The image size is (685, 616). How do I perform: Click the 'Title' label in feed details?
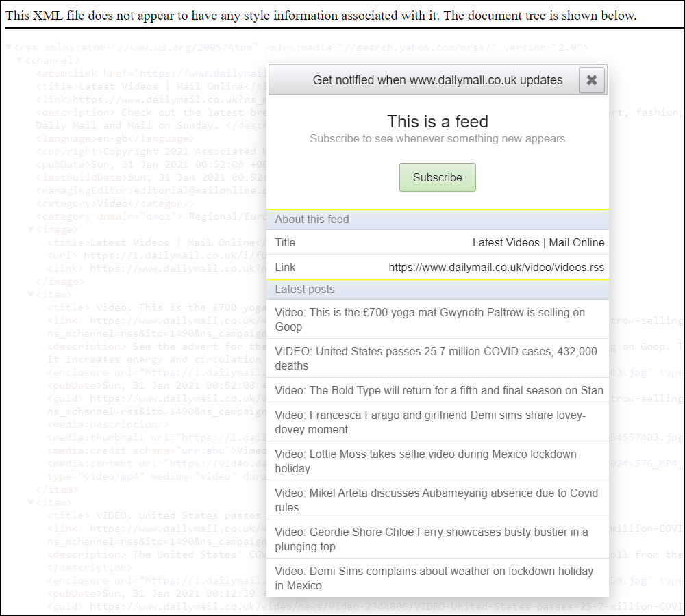285,243
